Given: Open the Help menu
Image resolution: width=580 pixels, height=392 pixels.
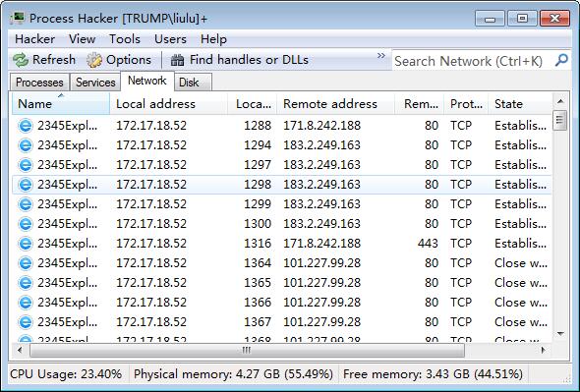Looking at the screenshot, I should 213,39.
